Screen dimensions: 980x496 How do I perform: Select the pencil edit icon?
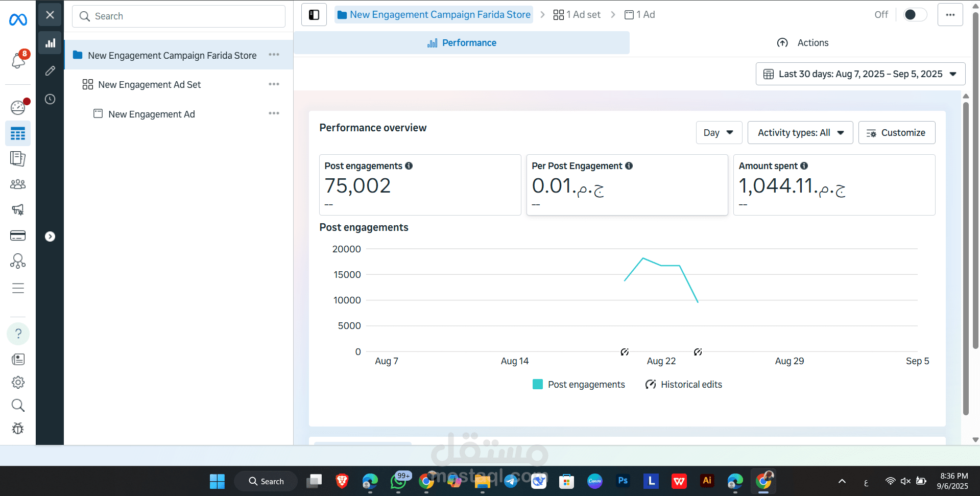[50, 71]
